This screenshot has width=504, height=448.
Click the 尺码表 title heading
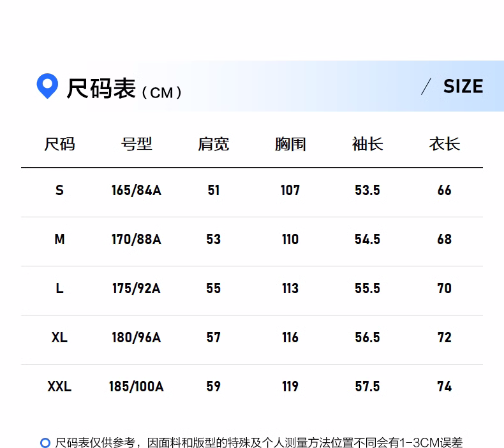coord(101,89)
